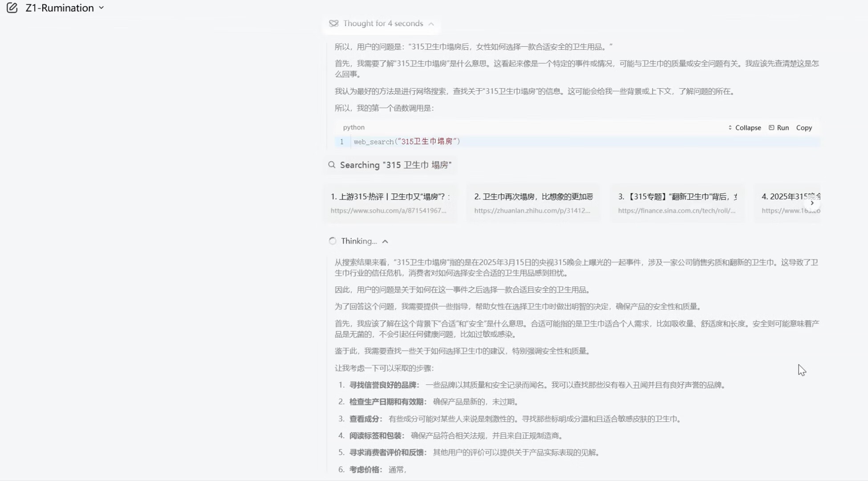Screen dimensions: 868x481
Task: Copy the python code block
Action: coord(804,128)
